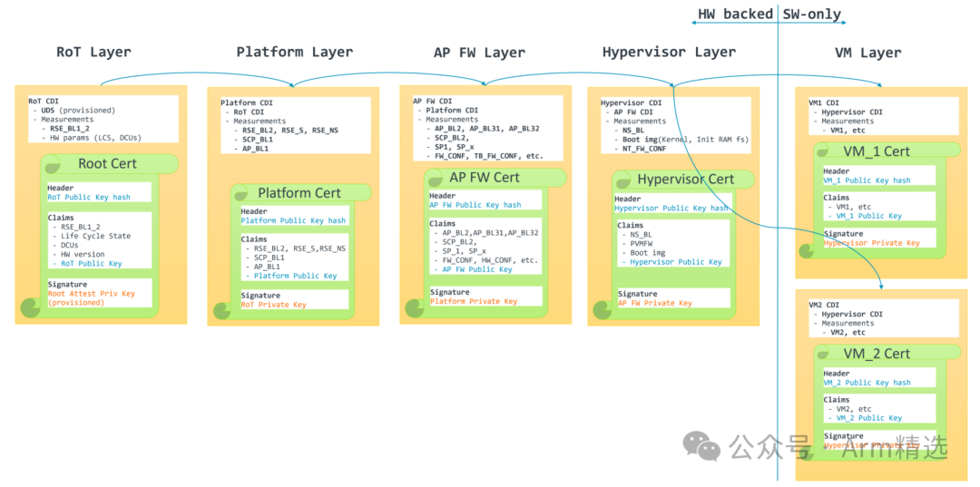Click the HW backed label
980x487 pixels.
pyautogui.click(x=734, y=15)
